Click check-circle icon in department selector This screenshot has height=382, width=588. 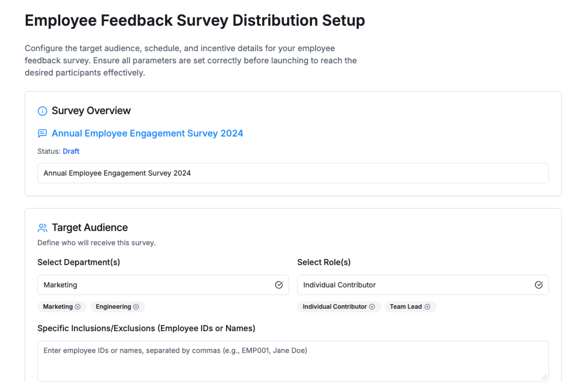click(x=279, y=285)
